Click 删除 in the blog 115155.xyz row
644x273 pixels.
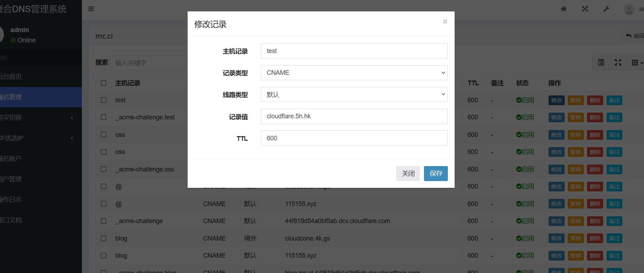coord(595,256)
